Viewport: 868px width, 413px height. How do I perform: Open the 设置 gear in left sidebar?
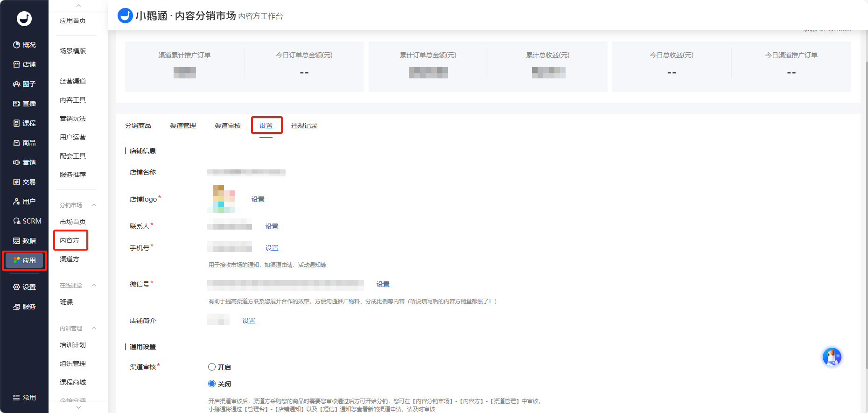click(24, 287)
